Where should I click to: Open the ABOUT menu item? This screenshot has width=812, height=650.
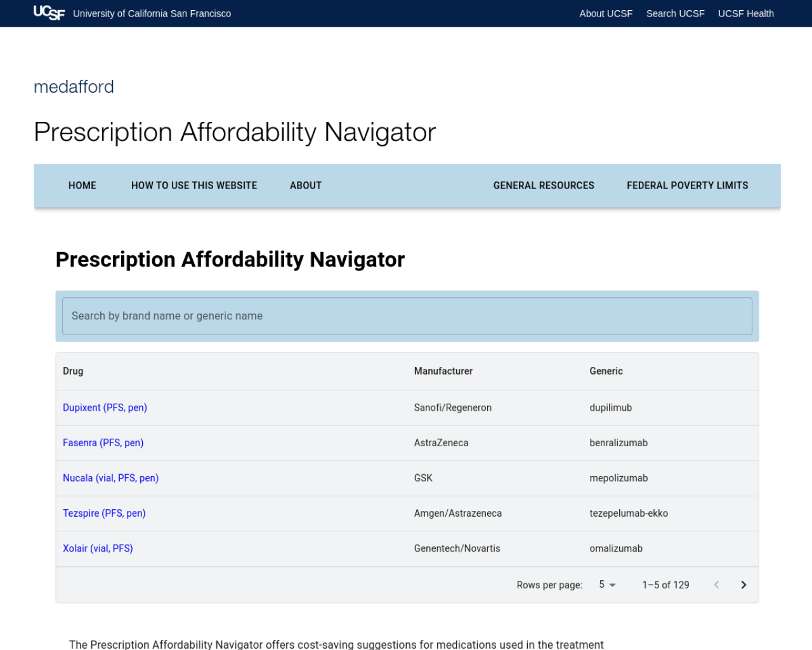306,185
